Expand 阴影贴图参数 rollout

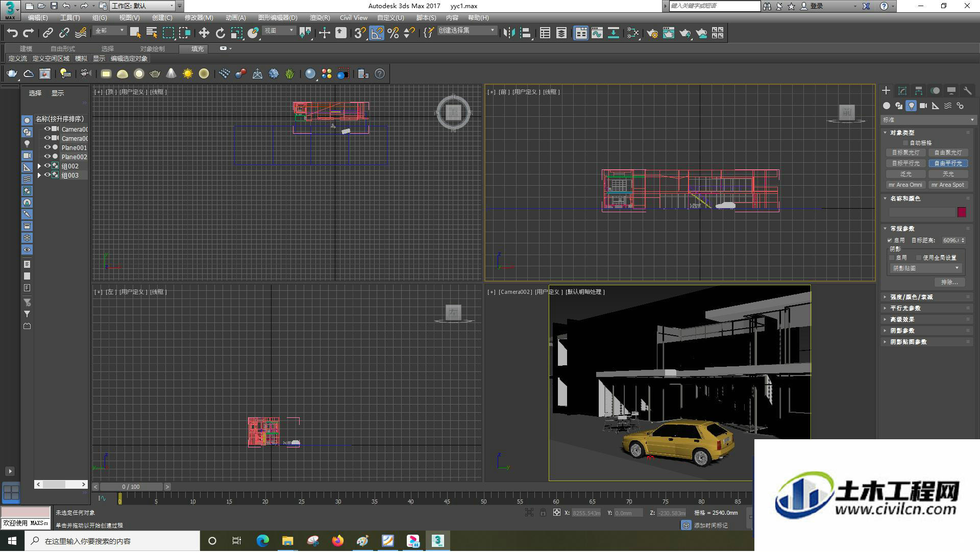pyautogui.click(x=908, y=342)
